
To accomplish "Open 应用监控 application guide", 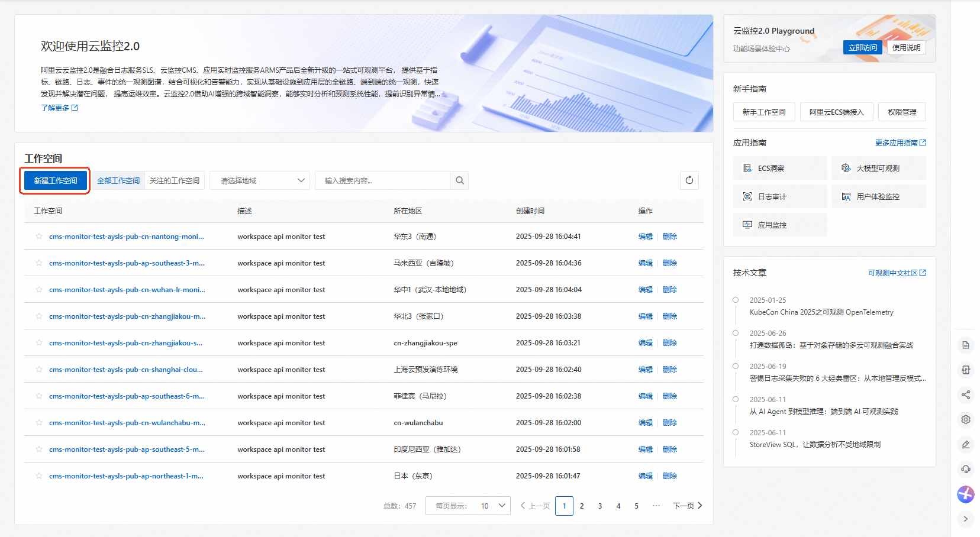I will (x=780, y=225).
